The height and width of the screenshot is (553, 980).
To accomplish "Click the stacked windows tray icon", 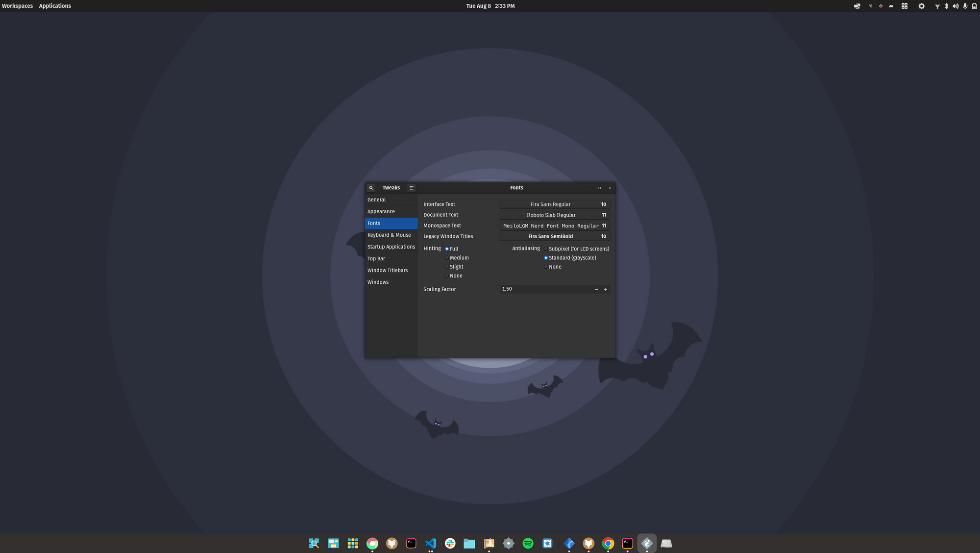I will pos(857,6).
